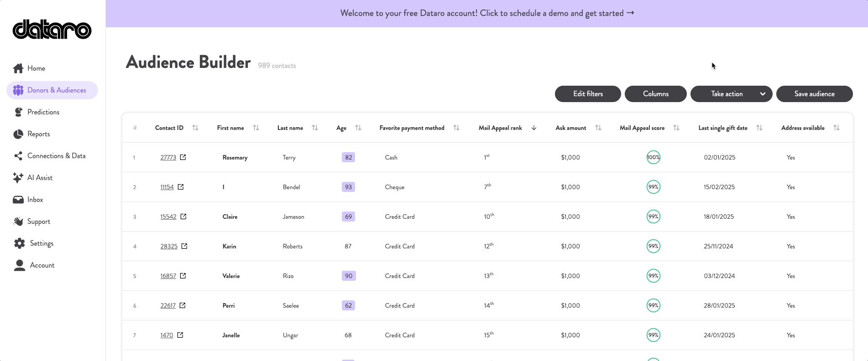Open contact ID 28325 link
The width and height of the screenshot is (868, 361).
click(169, 247)
